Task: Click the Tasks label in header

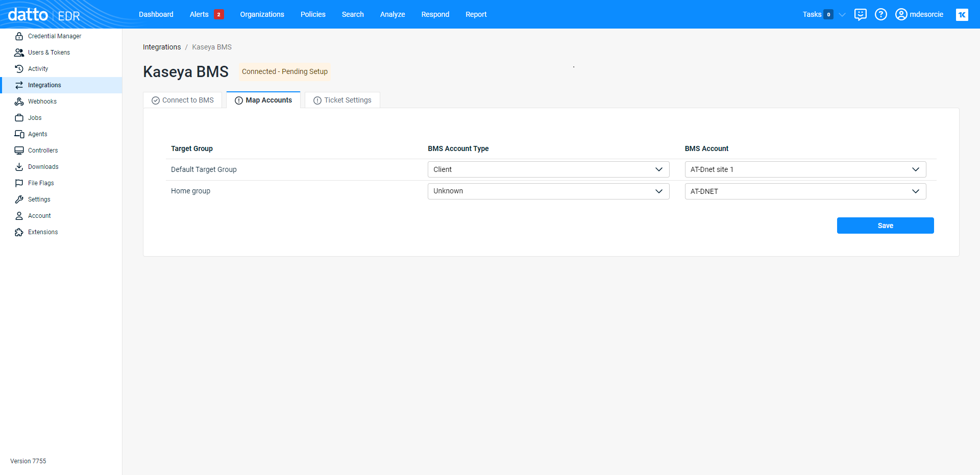Action: click(x=812, y=14)
